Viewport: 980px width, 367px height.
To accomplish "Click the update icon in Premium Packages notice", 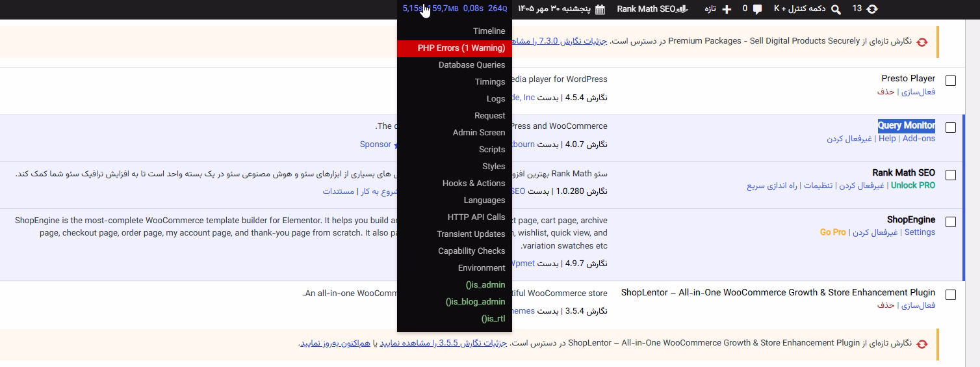I will click(922, 41).
